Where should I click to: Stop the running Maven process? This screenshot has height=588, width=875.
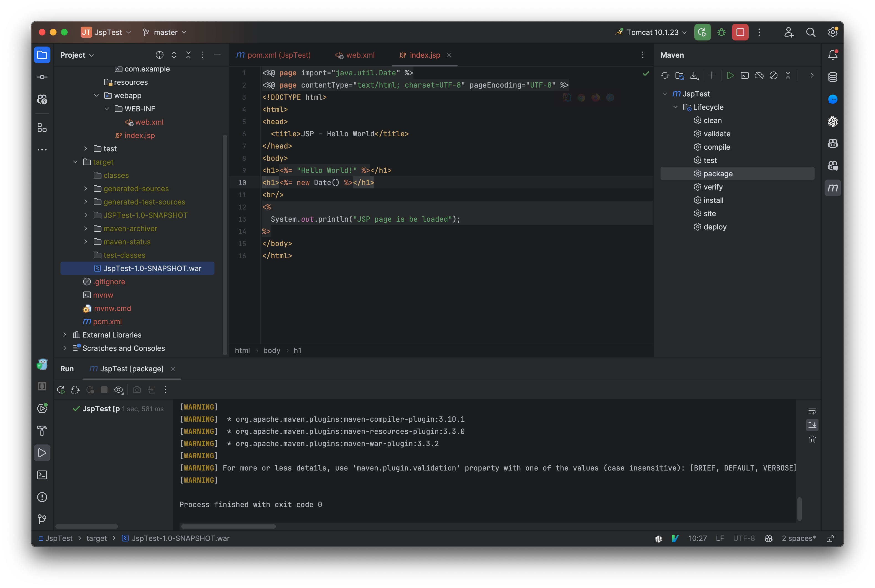coord(104,390)
